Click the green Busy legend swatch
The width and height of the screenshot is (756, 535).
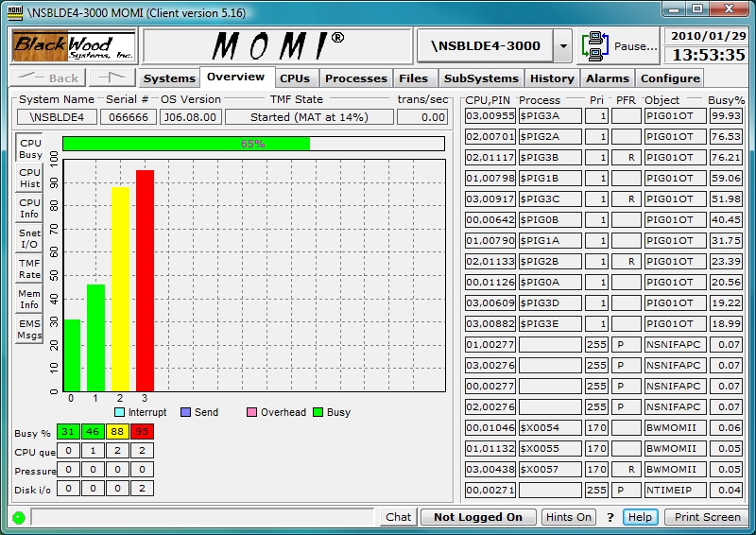pos(318,412)
